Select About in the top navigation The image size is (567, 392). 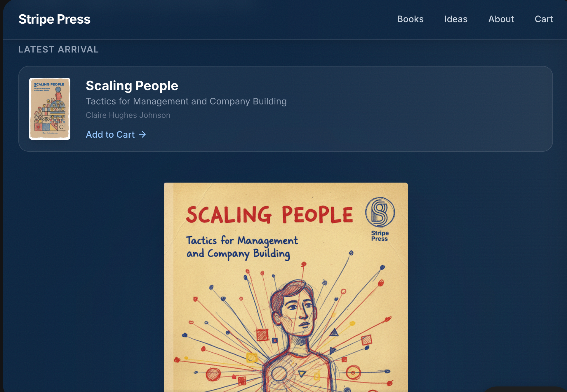[x=501, y=19]
